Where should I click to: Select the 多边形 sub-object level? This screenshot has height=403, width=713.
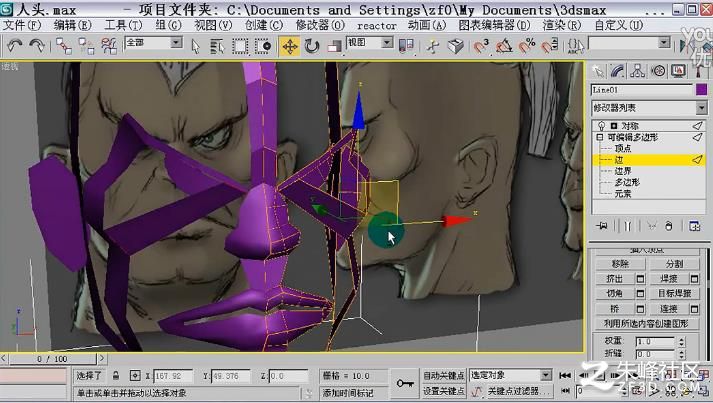click(627, 182)
